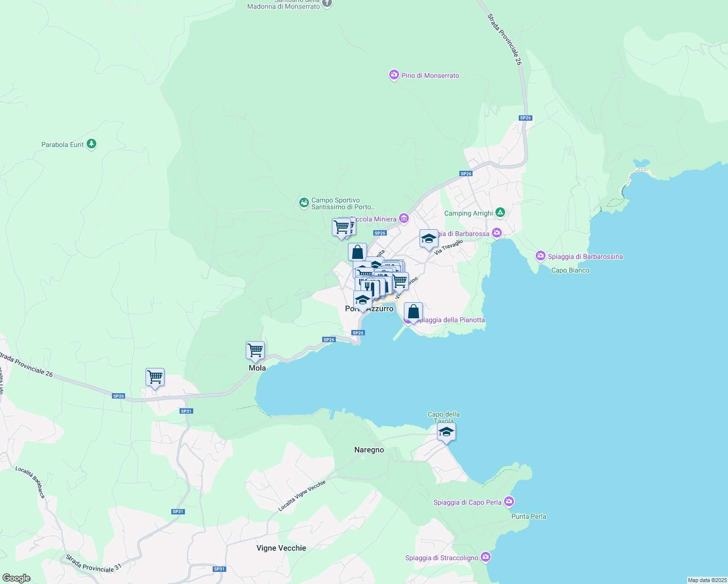Image resolution: width=728 pixels, height=584 pixels.
Task: Click the Via Travaglio street label
Action: (x=449, y=247)
